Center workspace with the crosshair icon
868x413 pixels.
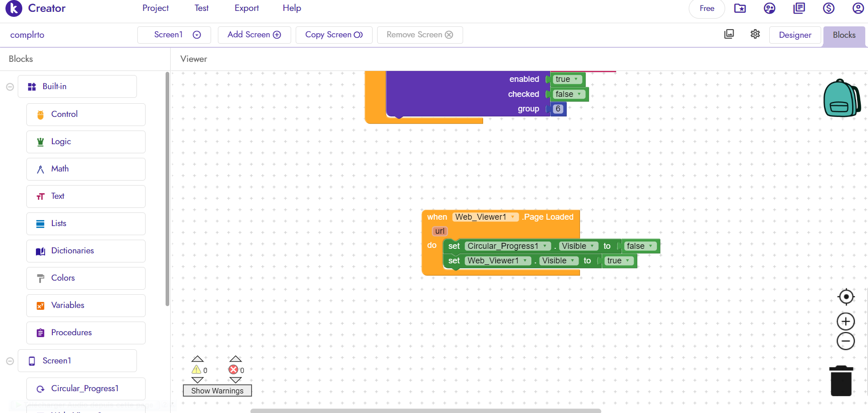(846, 297)
